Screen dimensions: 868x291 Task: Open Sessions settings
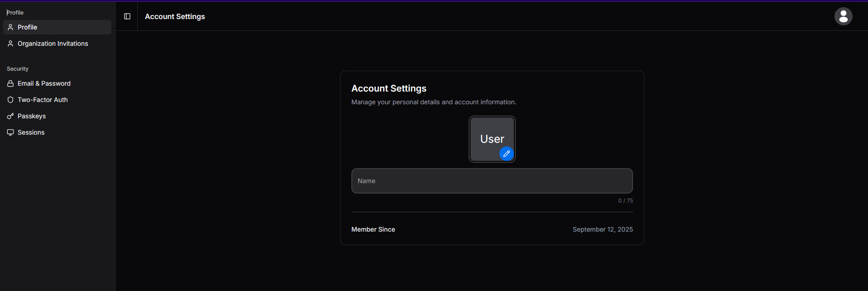(57, 132)
